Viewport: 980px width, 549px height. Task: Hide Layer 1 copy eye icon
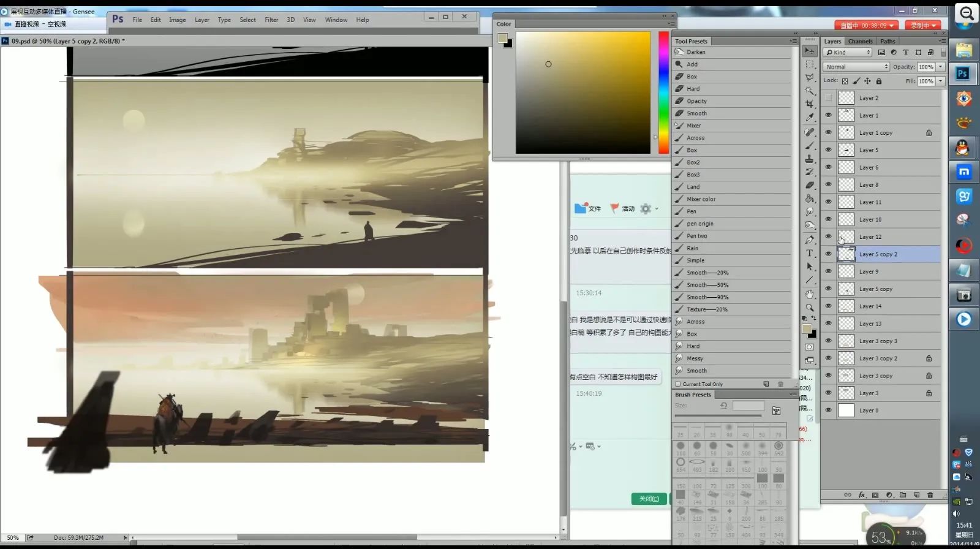tap(828, 132)
